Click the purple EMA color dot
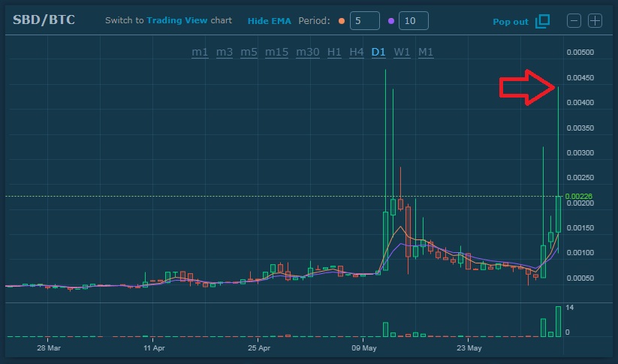 coord(391,21)
